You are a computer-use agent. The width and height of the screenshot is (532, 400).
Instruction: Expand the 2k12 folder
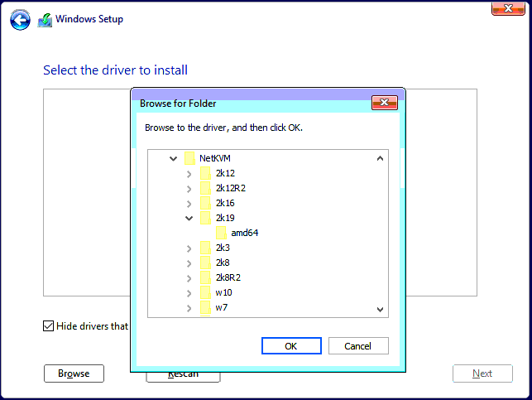point(189,174)
